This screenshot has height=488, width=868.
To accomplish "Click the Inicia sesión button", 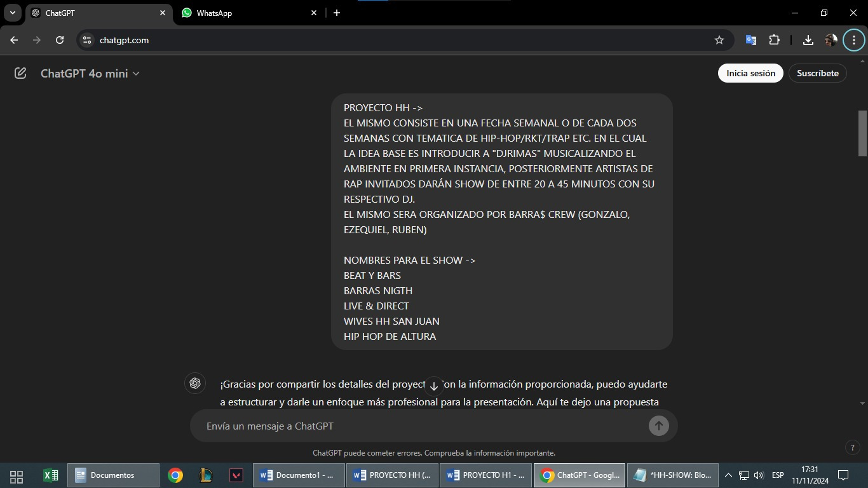I will [x=750, y=73].
